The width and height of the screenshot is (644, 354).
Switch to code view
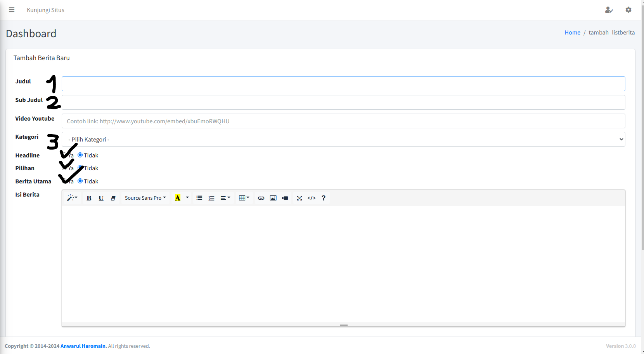click(x=312, y=198)
